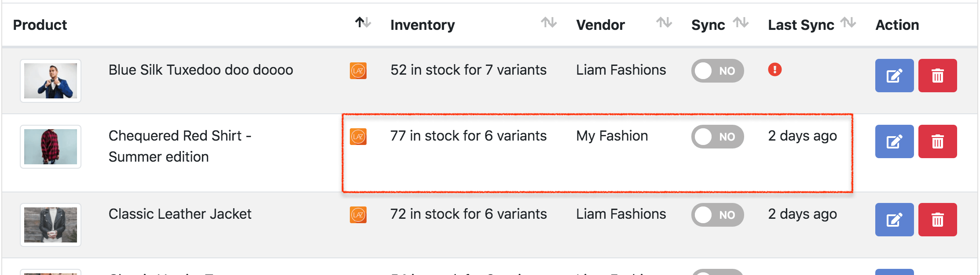This screenshot has height=275, width=980.
Task: Sort by the Sync column header
Action: [x=741, y=22]
